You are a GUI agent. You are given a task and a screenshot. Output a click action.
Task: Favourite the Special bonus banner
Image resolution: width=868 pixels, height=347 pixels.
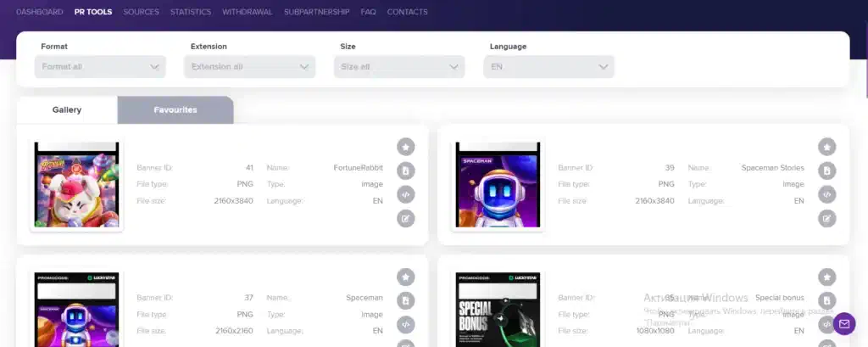[827, 277]
